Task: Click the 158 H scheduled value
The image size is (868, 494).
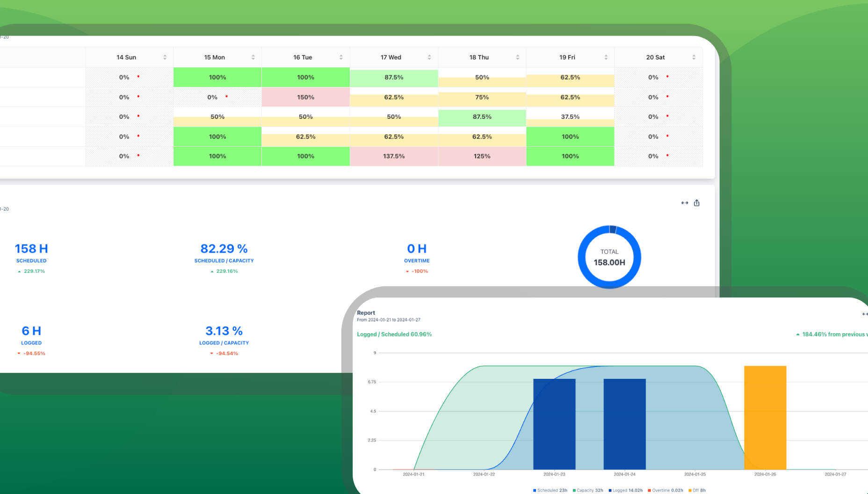Action: 31,248
